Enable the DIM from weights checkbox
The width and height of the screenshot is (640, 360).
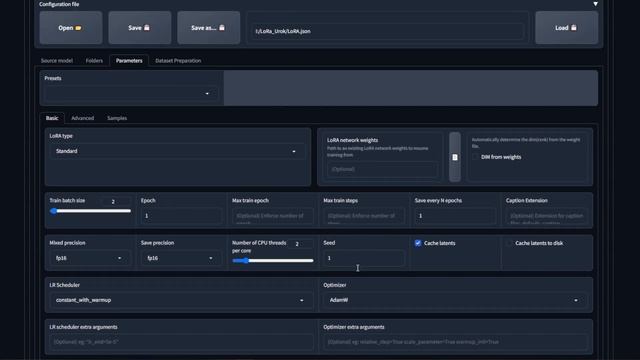[476, 157]
